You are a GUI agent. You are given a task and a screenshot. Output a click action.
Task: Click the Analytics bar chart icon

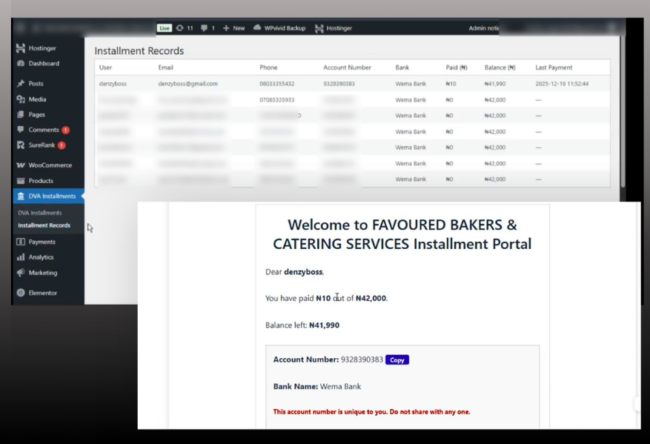[x=21, y=257]
